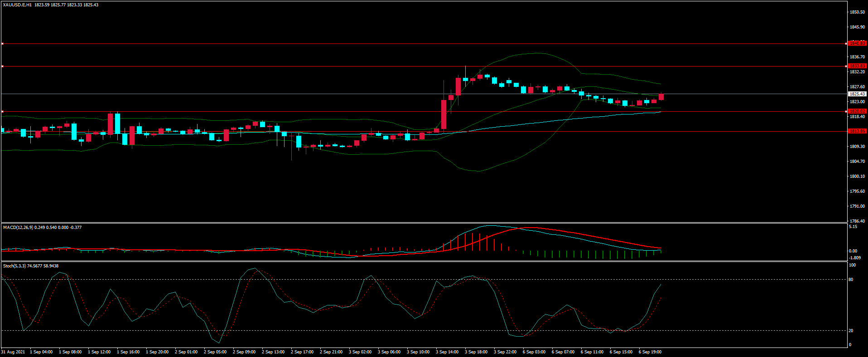This screenshot has height=357, width=868.
Task: Click the MACD(12,26,9) indicator label
Action: tap(18, 228)
